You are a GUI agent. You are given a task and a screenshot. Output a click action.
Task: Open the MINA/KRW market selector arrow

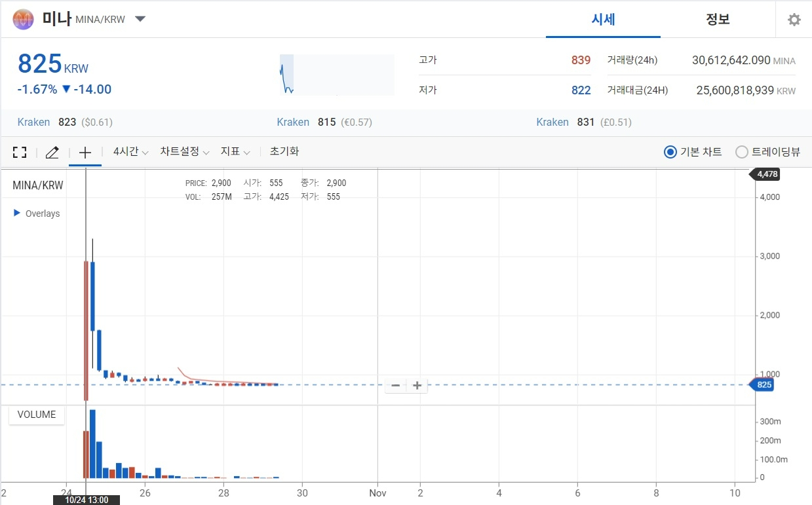[140, 19]
